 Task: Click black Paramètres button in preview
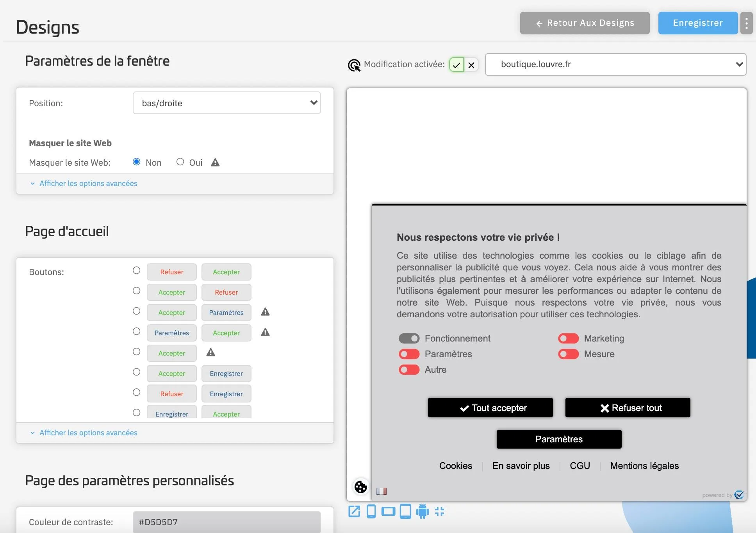[x=559, y=439]
